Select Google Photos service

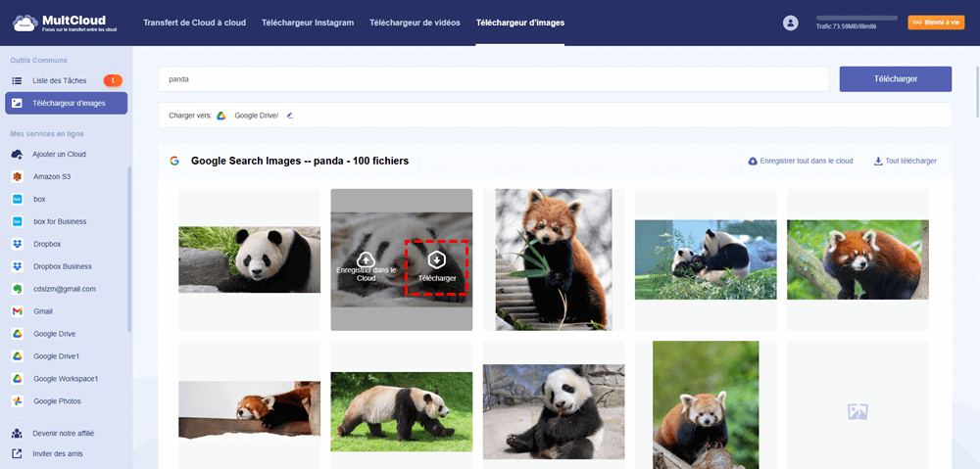tap(56, 401)
